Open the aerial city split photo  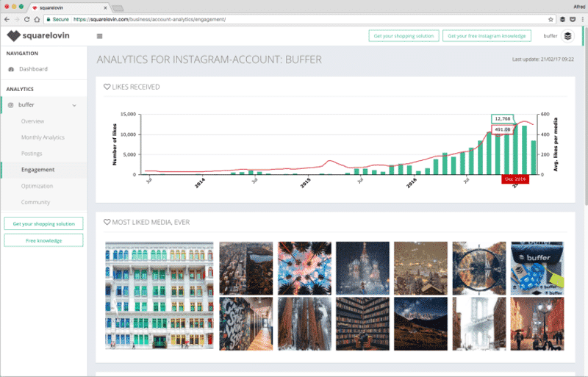coord(246,268)
